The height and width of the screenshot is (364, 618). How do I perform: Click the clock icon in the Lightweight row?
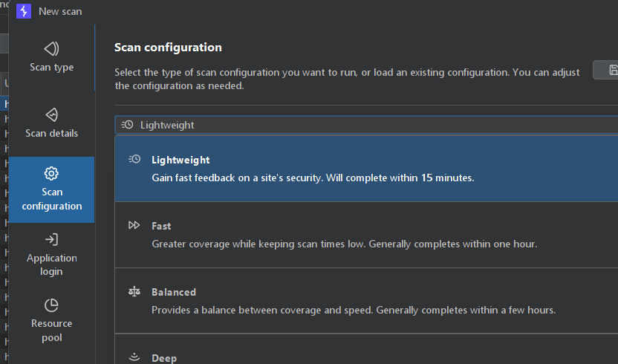coord(134,159)
